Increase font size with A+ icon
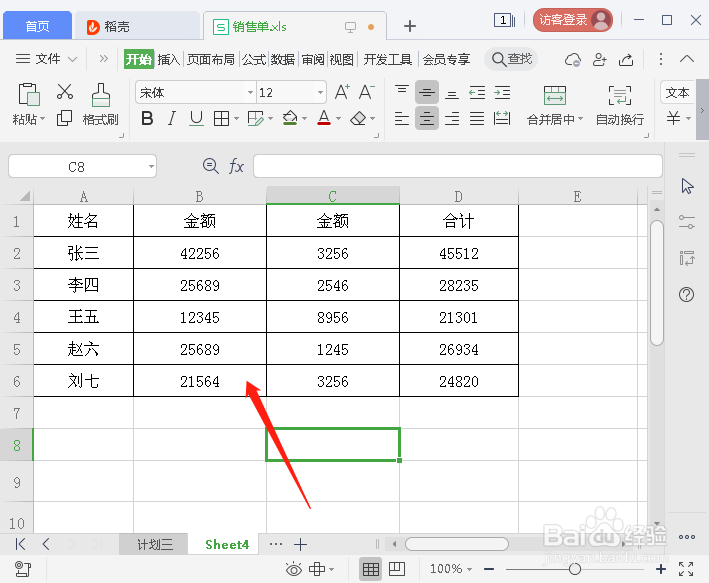The width and height of the screenshot is (709, 583). click(342, 92)
